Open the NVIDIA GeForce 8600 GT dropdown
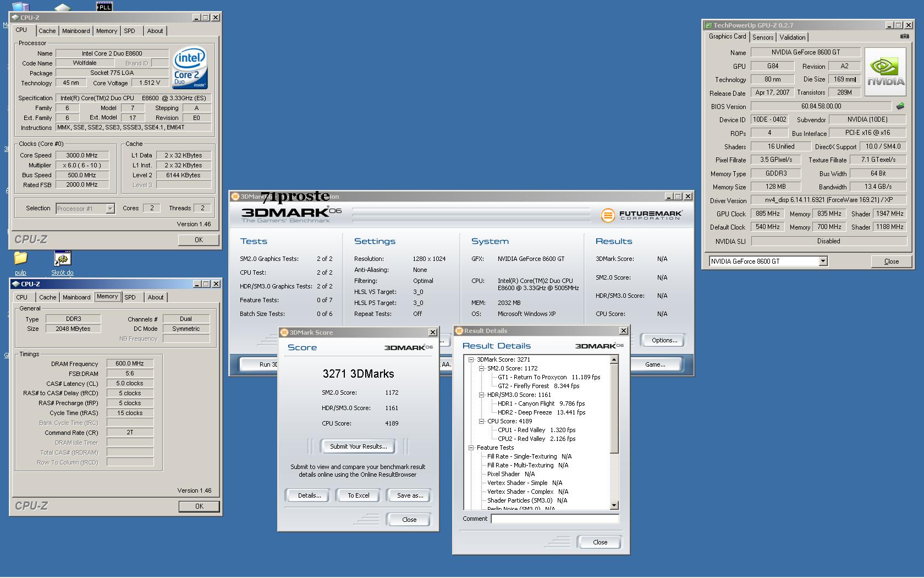 coord(823,261)
